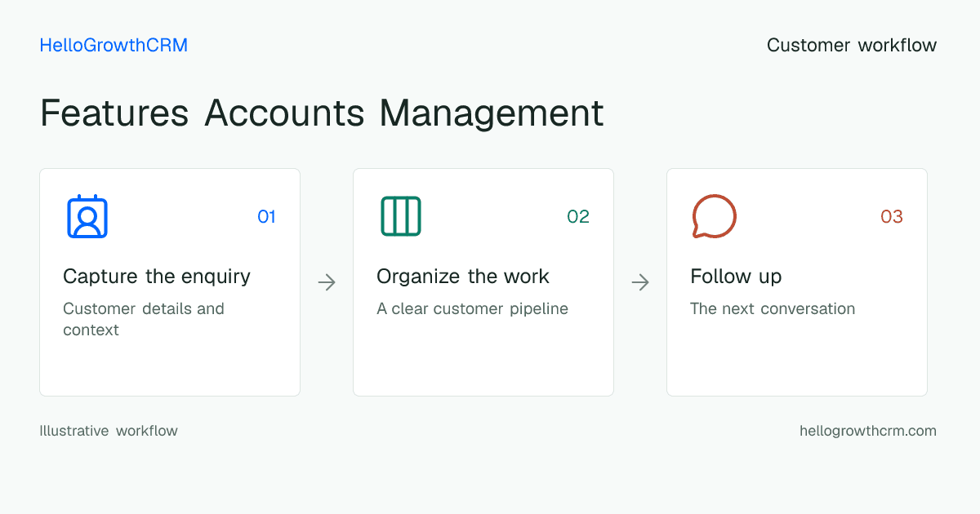Click step number 01
Viewport: 980px width, 514px height.
click(x=266, y=216)
